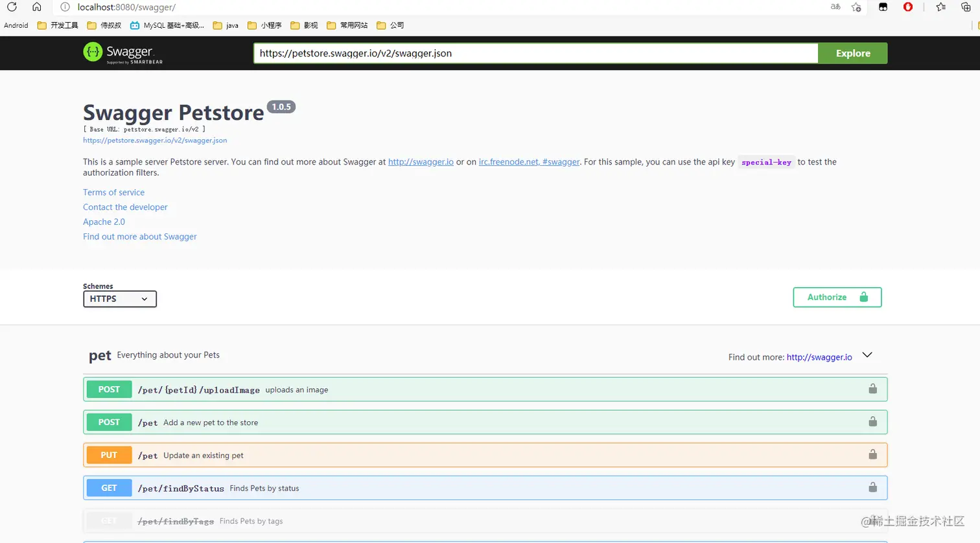
Task: Open the Collections icon in browser toolbar
Action: (x=966, y=7)
